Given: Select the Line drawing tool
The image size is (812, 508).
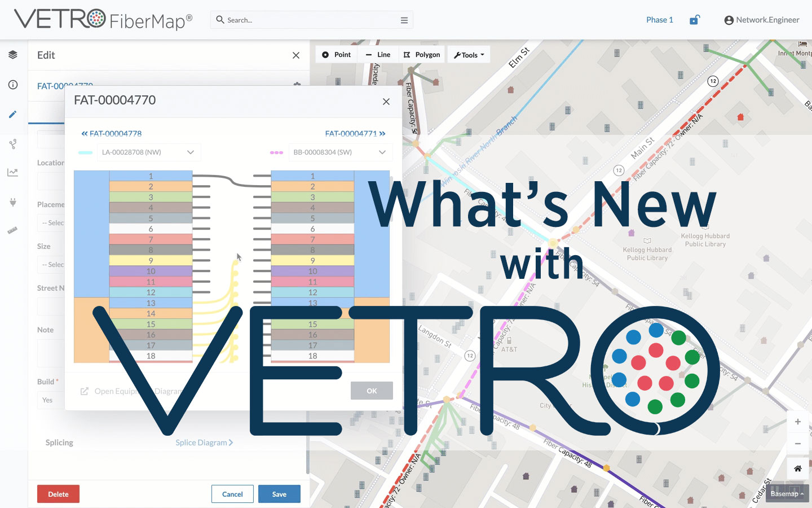Looking at the screenshot, I should (378, 54).
